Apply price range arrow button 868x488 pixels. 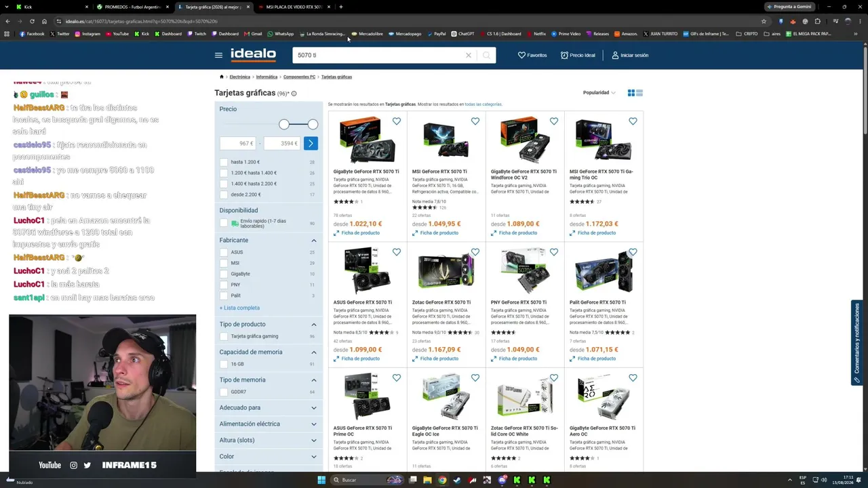coord(311,143)
